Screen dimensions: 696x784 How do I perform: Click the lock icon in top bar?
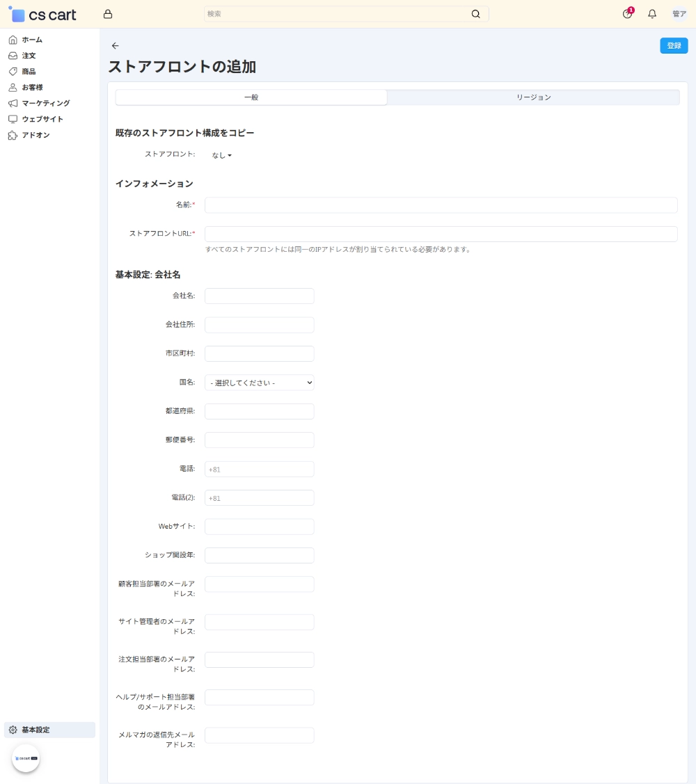(x=107, y=15)
